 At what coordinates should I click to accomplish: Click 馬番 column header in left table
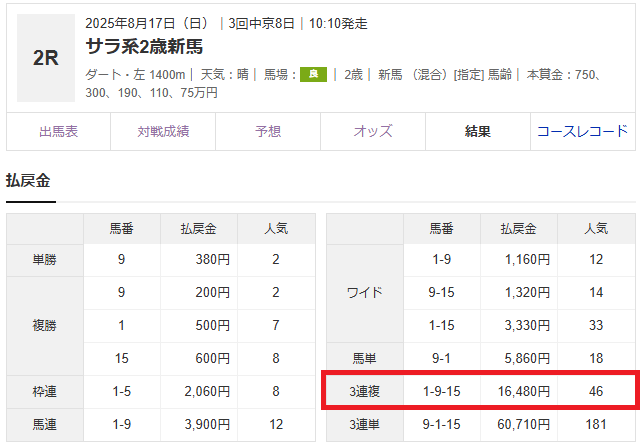click(122, 228)
